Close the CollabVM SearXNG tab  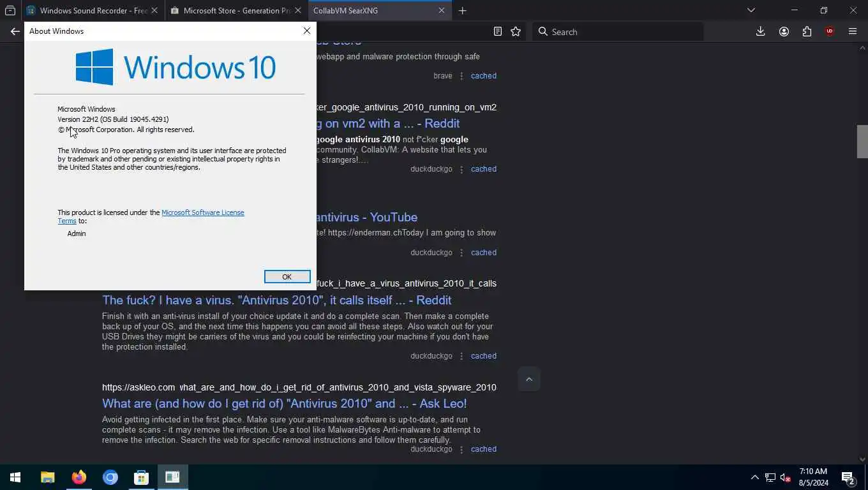[442, 10]
